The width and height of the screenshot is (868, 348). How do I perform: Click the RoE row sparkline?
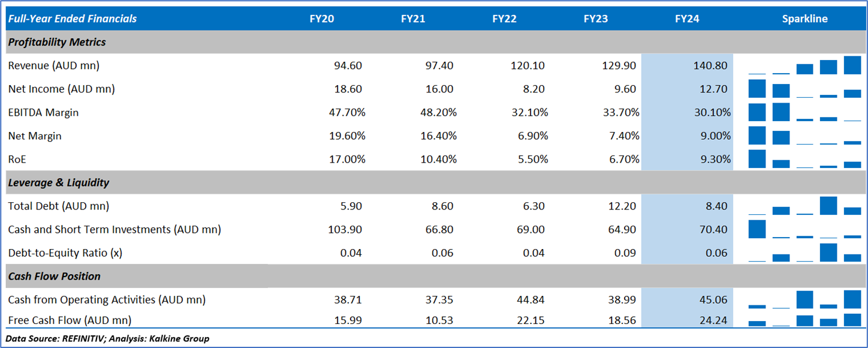(804, 159)
